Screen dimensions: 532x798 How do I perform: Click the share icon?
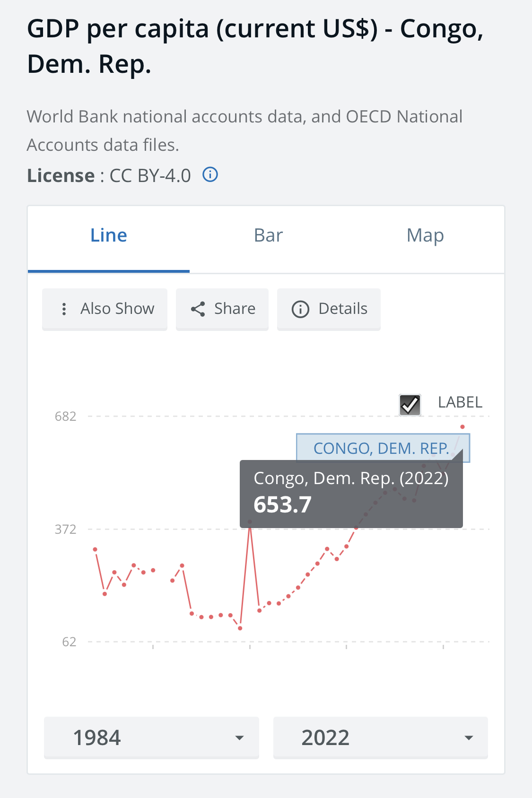[198, 309]
